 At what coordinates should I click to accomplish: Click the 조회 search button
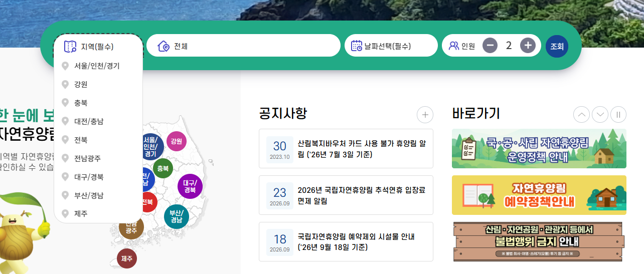pos(557,46)
